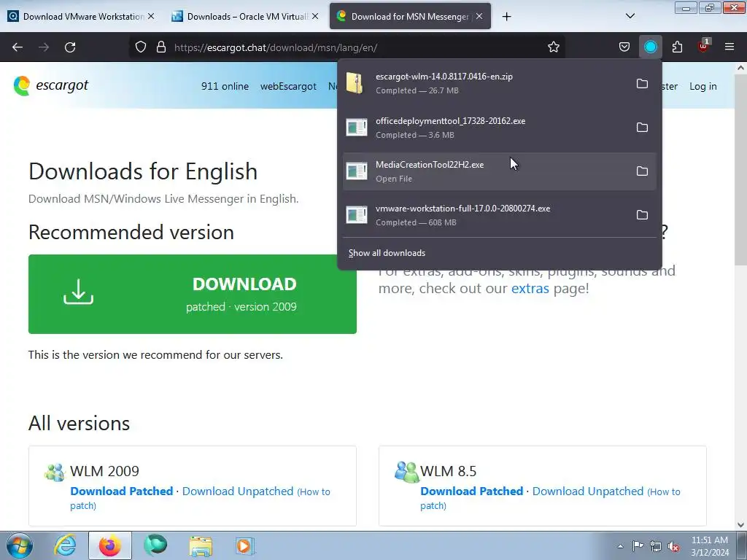Open the List all tabs dropdown
Image resolution: width=747 pixels, height=560 pixels.
pyautogui.click(x=630, y=16)
